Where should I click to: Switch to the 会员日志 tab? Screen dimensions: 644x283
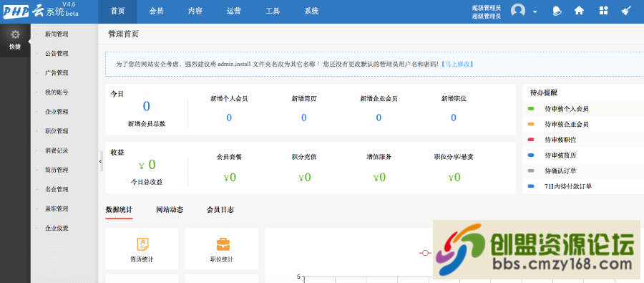[x=220, y=210]
